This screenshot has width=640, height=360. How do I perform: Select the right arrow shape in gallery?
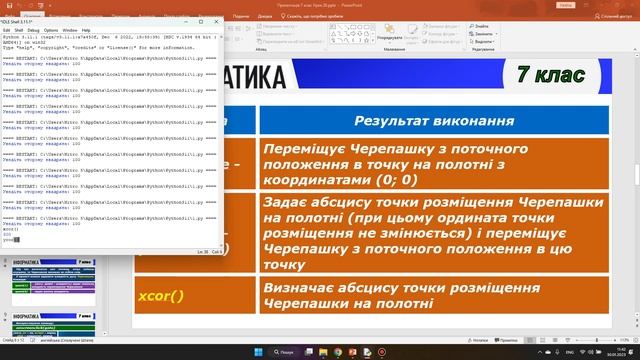point(353,34)
